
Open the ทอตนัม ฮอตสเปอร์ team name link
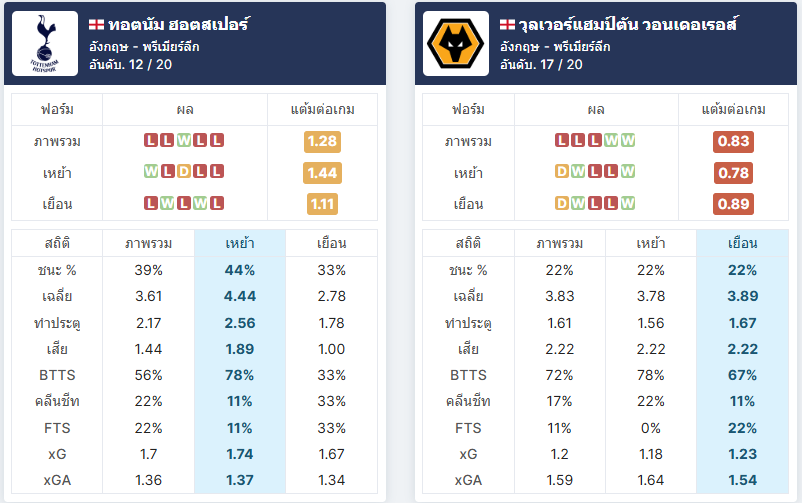[179, 24]
